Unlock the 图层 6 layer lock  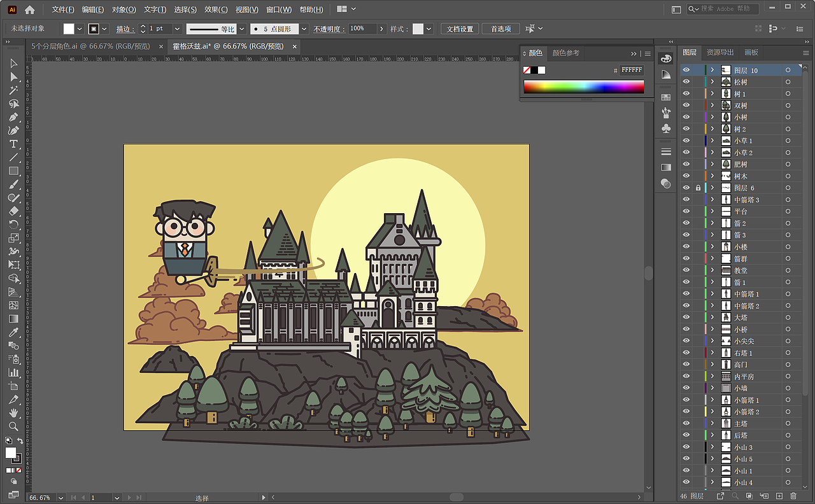coord(698,188)
